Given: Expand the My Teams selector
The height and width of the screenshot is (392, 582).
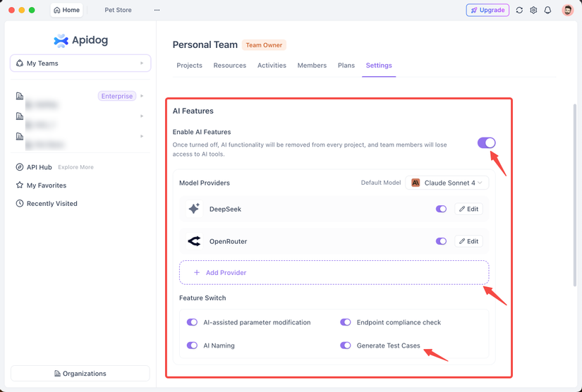Looking at the screenshot, I should 80,63.
